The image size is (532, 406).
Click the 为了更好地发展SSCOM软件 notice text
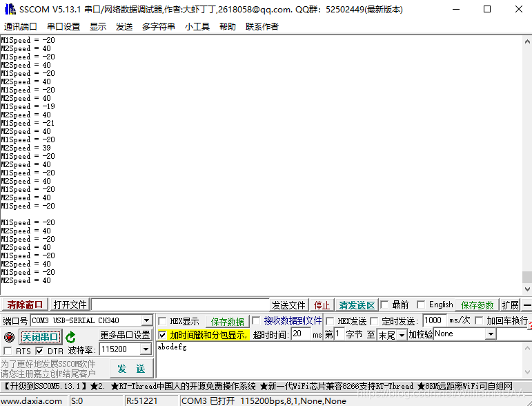tap(48, 365)
